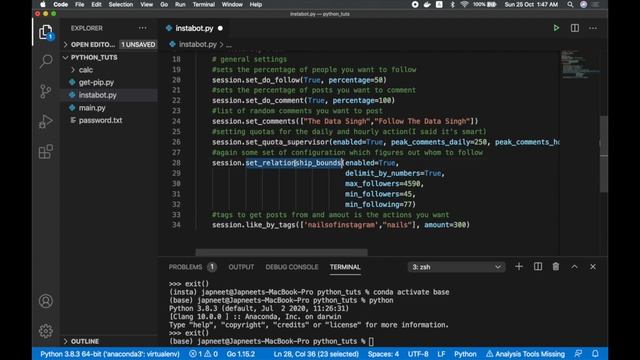Split the editor right
The image size is (640, 360).
click(x=575, y=28)
